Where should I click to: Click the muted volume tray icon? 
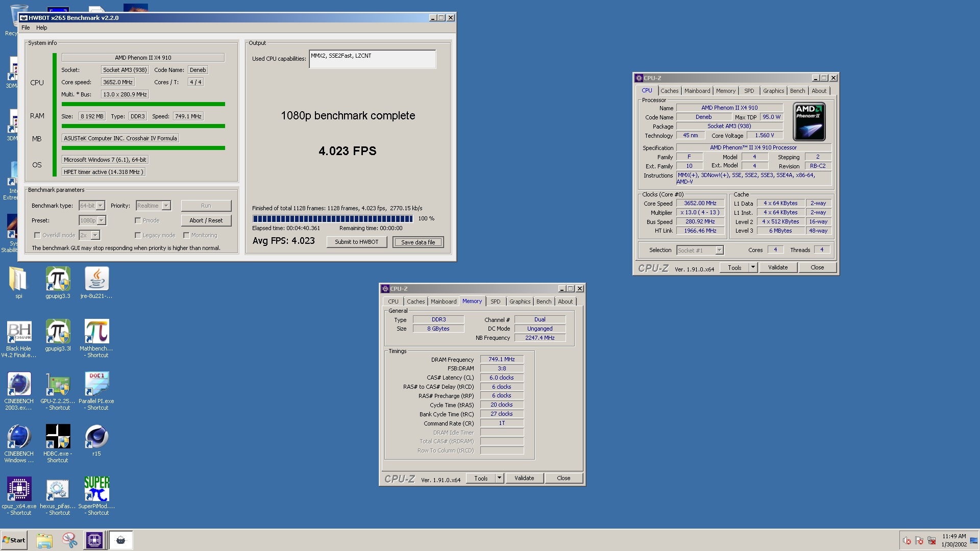coord(907,541)
